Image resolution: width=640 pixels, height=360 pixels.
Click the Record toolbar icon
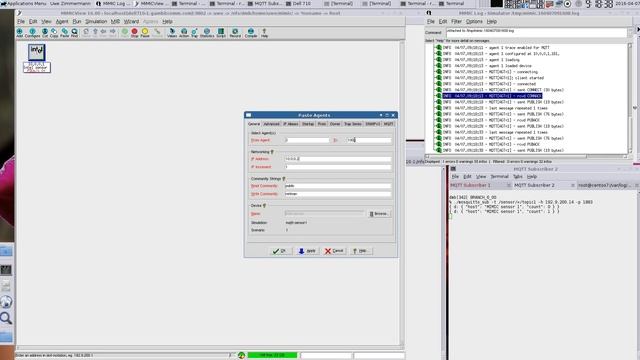coord(235,33)
